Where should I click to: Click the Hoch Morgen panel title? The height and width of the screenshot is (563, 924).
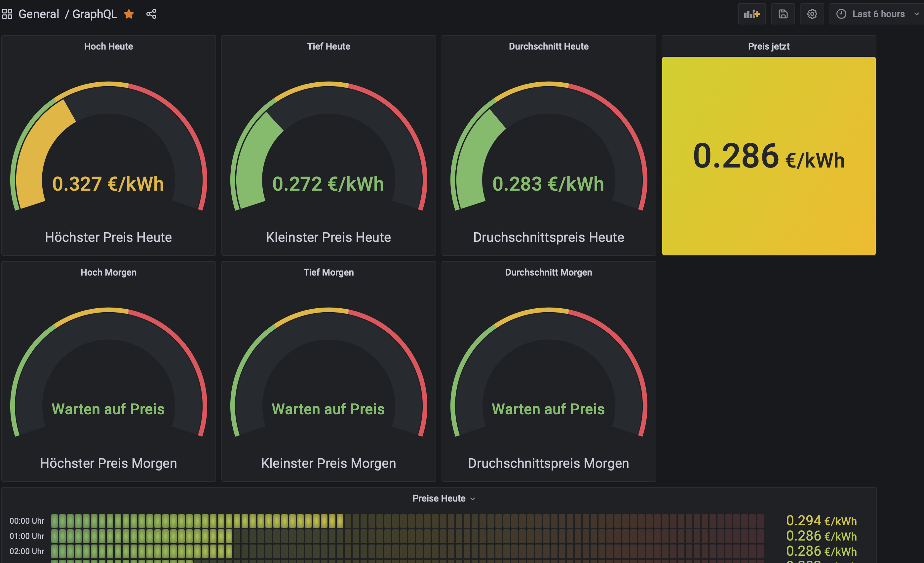108,273
